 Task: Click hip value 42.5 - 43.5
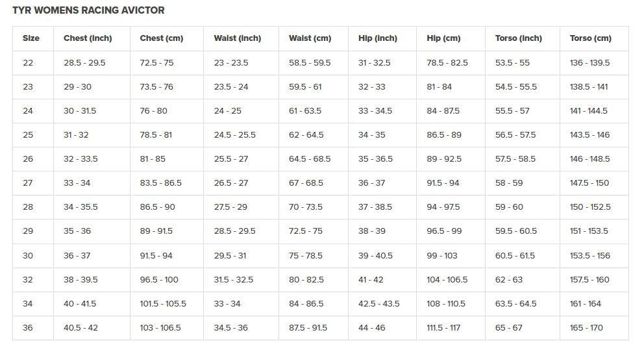click(378, 304)
